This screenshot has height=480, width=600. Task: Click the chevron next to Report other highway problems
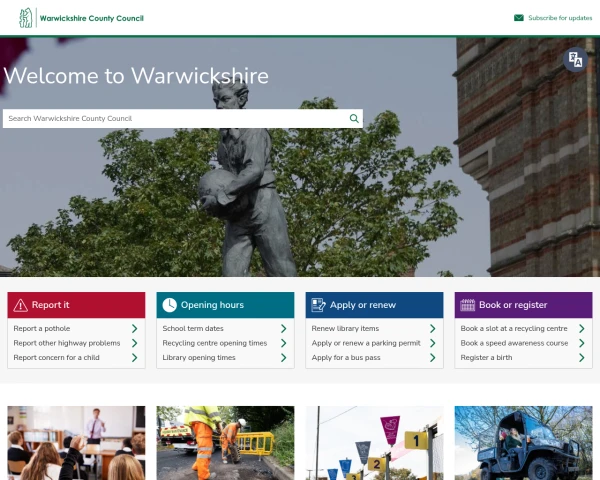[135, 343]
